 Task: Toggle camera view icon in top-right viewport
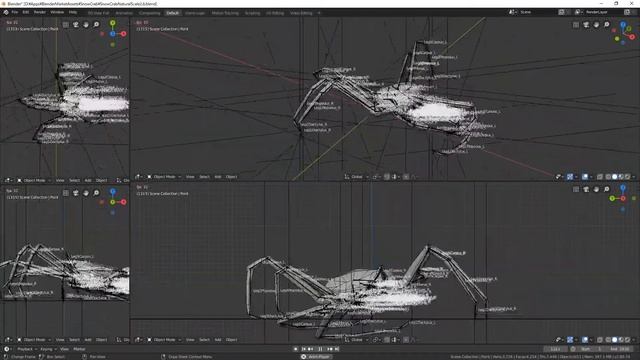point(586,25)
